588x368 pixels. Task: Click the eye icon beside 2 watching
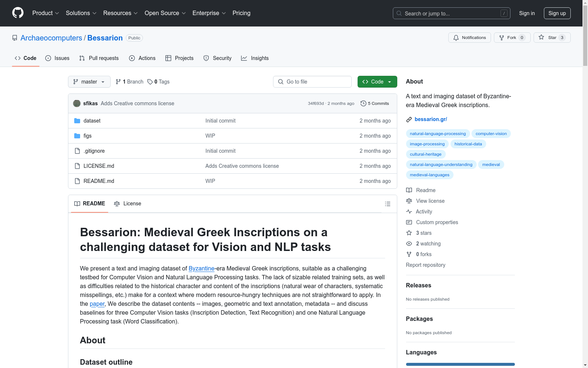click(x=409, y=244)
